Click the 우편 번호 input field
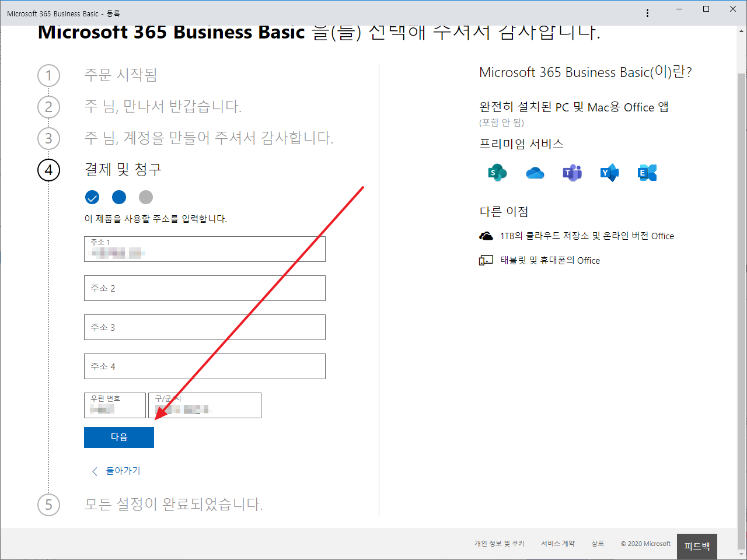This screenshot has width=747, height=560. (115, 405)
